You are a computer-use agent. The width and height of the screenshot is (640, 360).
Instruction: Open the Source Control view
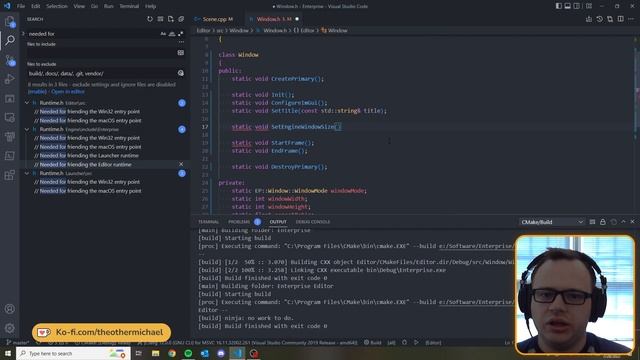pos(10,60)
